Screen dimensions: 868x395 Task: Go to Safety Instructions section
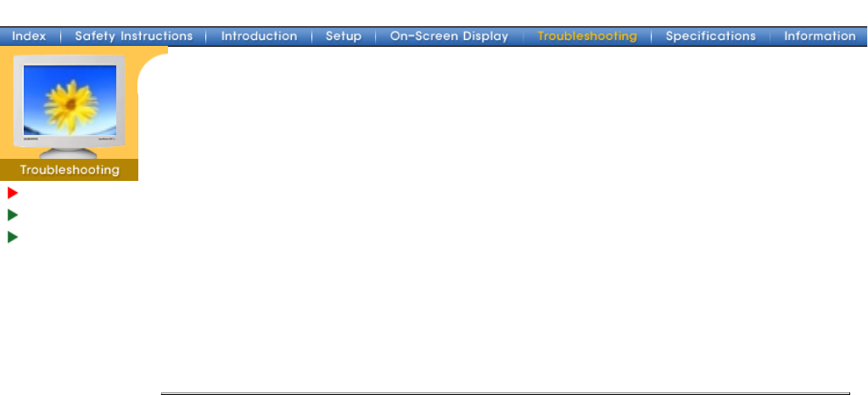(133, 37)
